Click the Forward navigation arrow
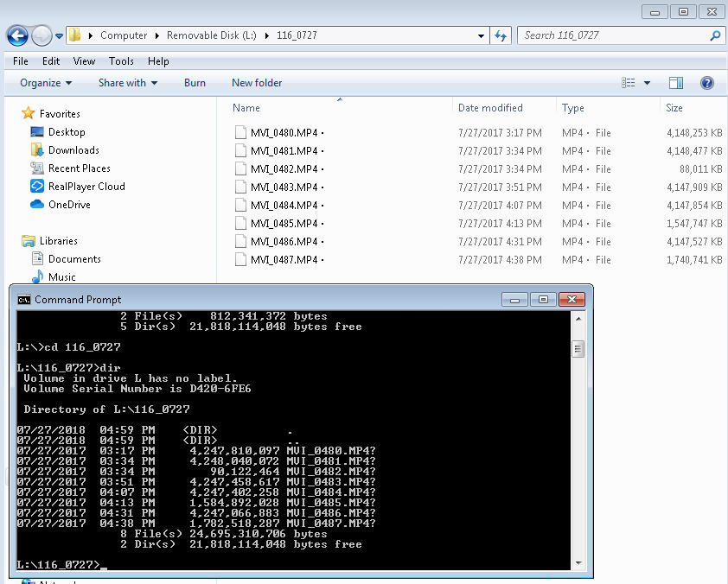 [x=42, y=35]
